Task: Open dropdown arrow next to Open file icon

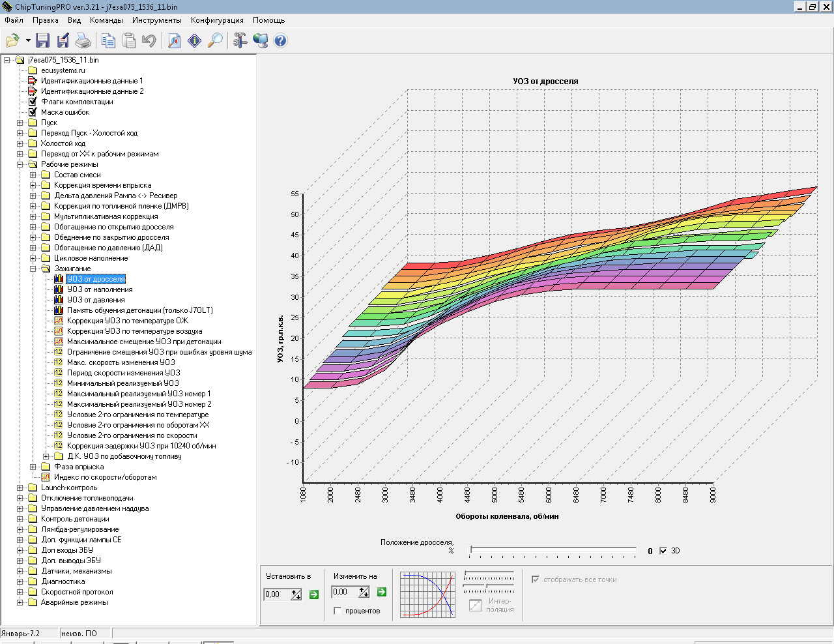Action: point(28,40)
